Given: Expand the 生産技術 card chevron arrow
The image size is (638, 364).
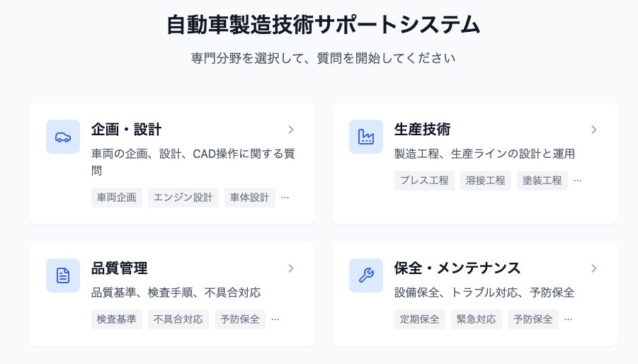Looking at the screenshot, I should (x=594, y=130).
